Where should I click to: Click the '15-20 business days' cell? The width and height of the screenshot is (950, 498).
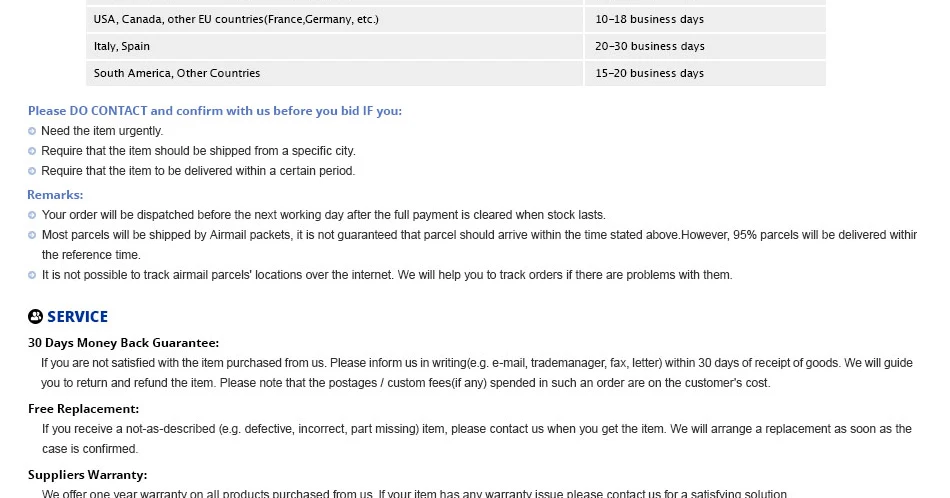point(705,73)
